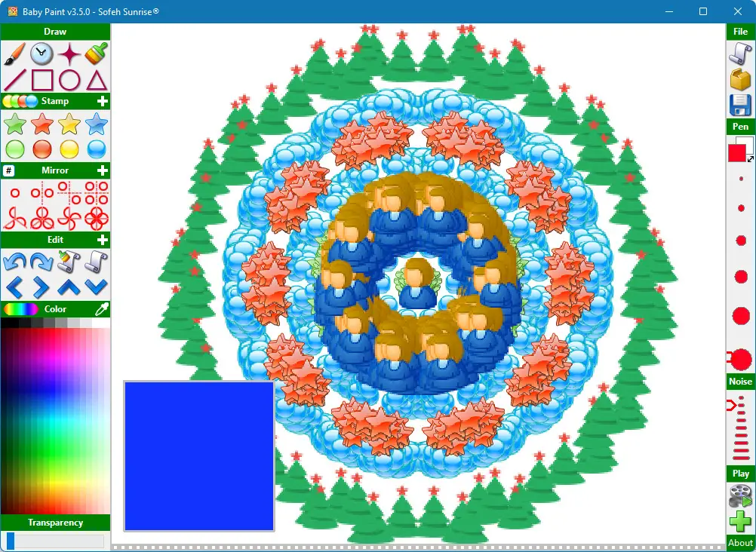The height and width of the screenshot is (552, 756).
Task: Set the highest noise level bar
Action: 741,458
